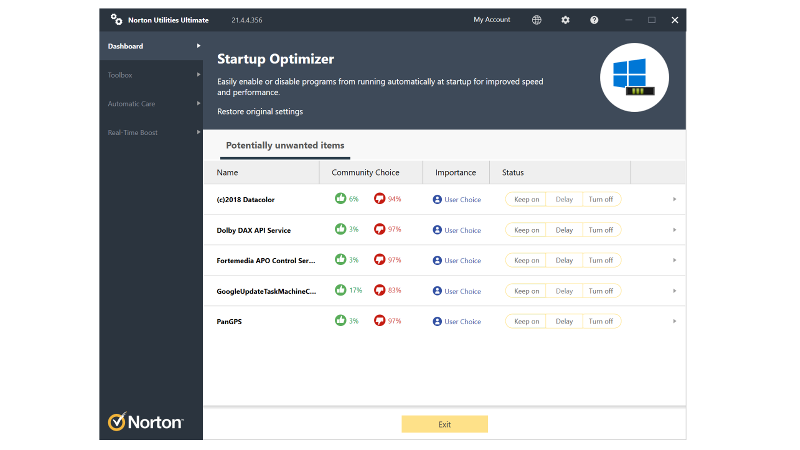Click the Windows startup optimizer round icon

click(634, 78)
